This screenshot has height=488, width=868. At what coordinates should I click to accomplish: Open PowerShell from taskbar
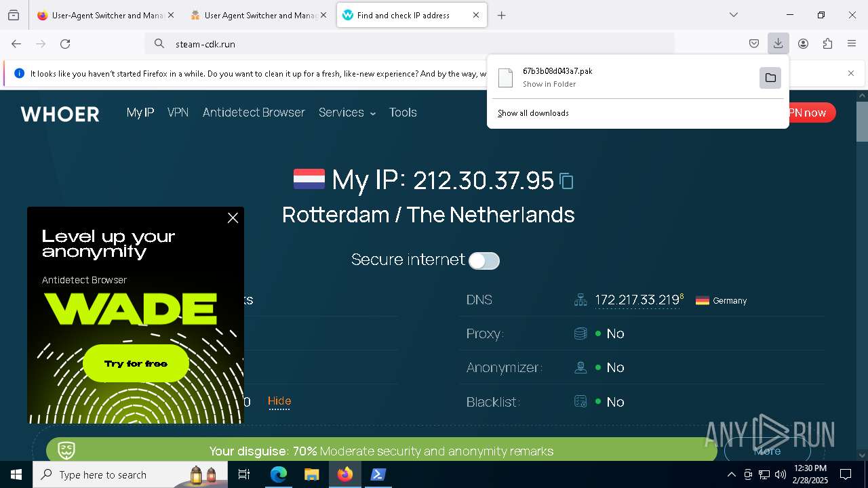[x=378, y=474]
